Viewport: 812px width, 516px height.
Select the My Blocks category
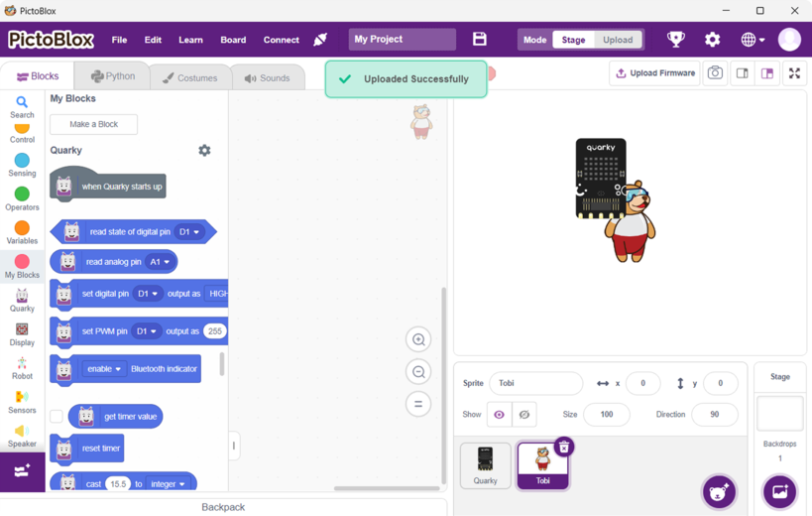(x=22, y=267)
